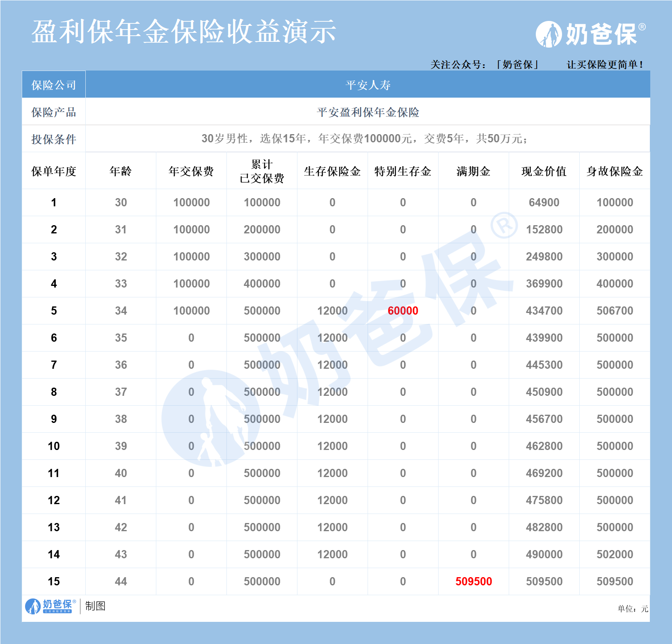Click the 生存保险金 column header
The height and width of the screenshot is (644, 672).
pyautogui.click(x=332, y=171)
